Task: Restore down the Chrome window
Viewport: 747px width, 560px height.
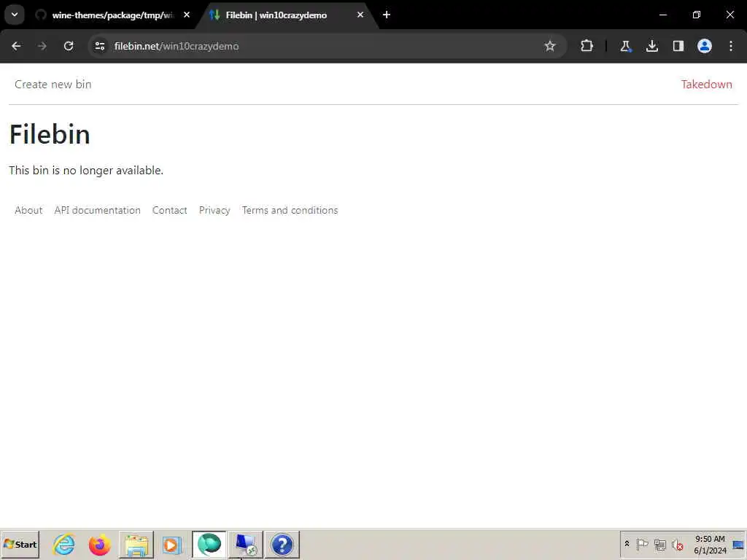Action: [x=697, y=15]
